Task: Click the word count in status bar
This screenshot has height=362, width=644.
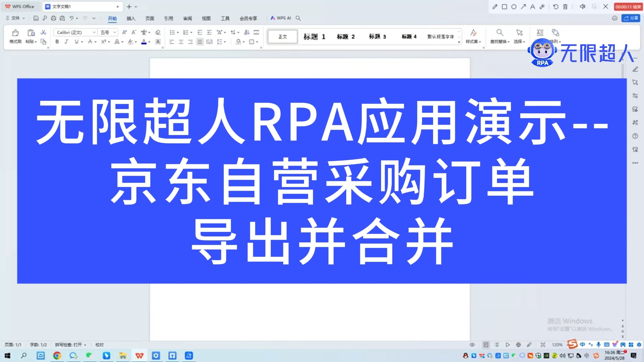Action: pos(38,345)
